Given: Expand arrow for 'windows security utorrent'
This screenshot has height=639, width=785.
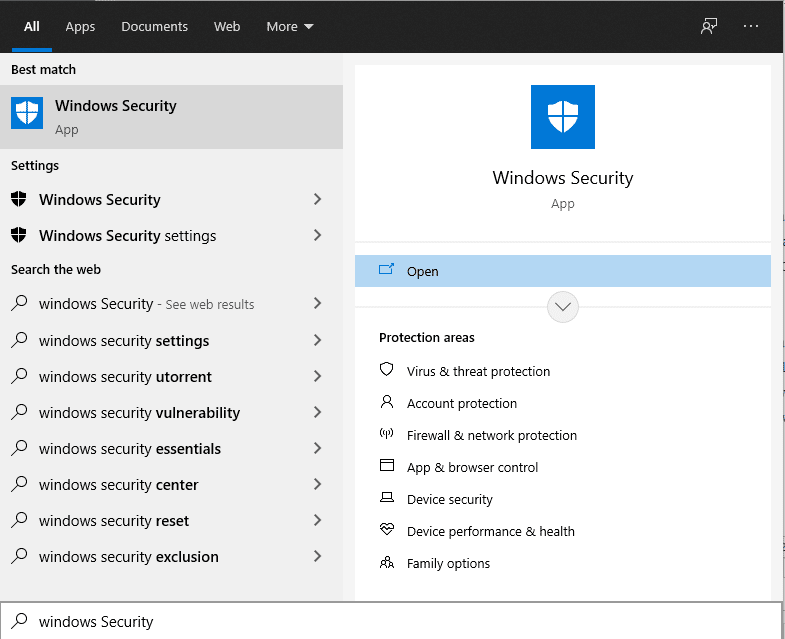Looking at the screenshot, I should 317,376.
